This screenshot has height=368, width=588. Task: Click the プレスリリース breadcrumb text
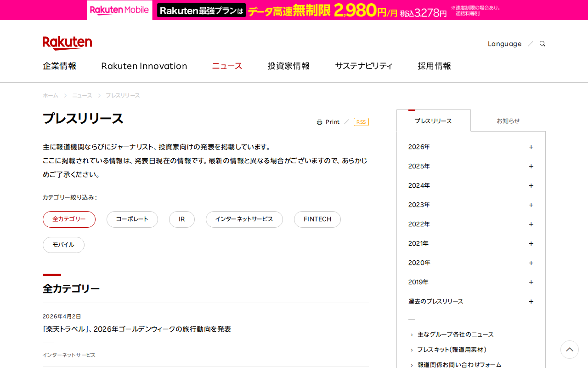coord(123,96)
